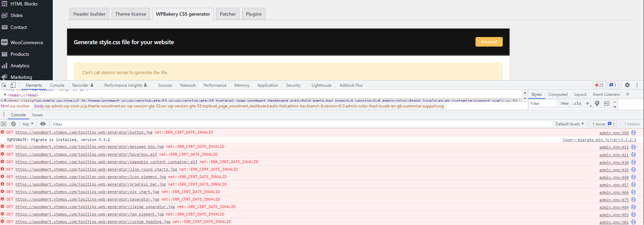This screenshot has width=644, height=225.
Task: Open the WooCommerce menu item
Action: (27, 42)
